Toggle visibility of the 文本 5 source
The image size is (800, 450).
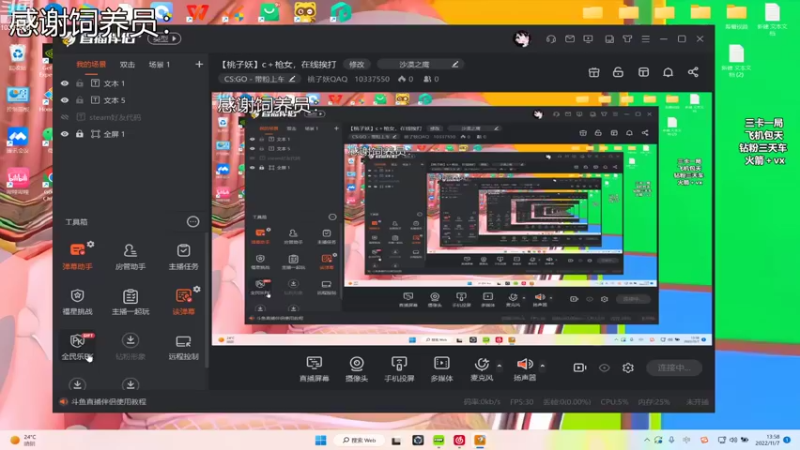point(65,100)
